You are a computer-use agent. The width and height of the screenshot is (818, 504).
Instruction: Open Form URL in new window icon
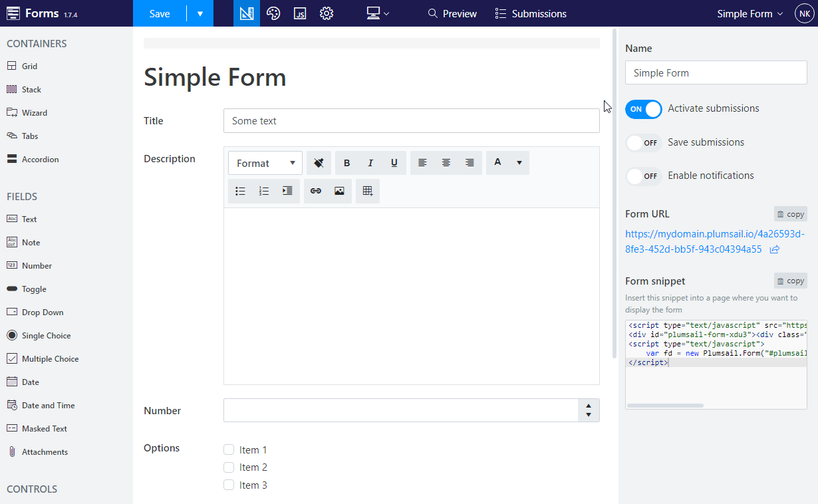(x=774, y=249)
